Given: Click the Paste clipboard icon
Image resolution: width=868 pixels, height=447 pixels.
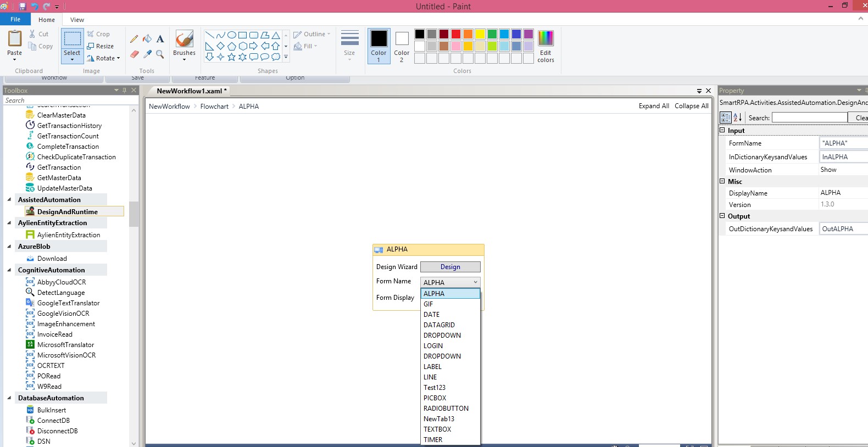Looking at the screenshot, I should point(15,40).
